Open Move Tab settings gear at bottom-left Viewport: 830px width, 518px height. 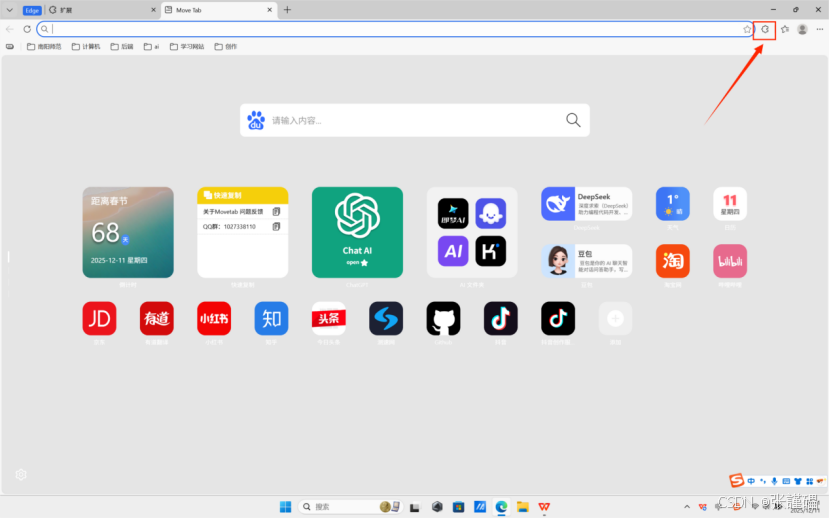pyautogui.click(x=21, y=475)
